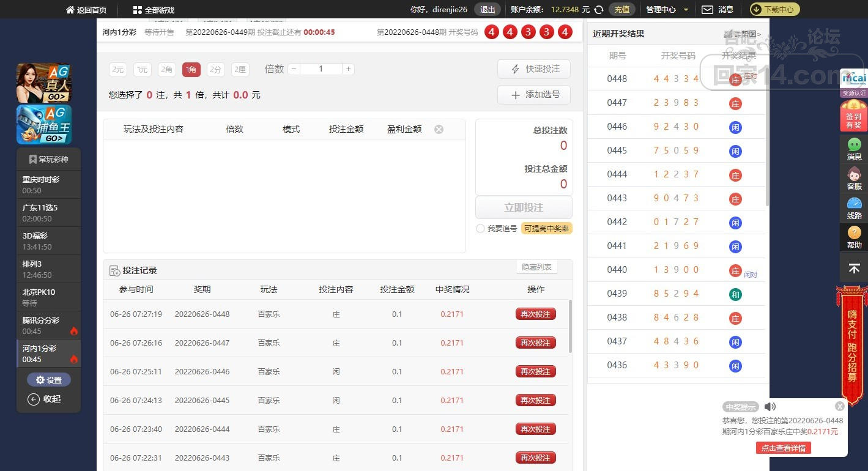Enable the 我要追号 radio option
Image resolution: width=868 pixels, height=471 pixels.
tap(480, 229)
